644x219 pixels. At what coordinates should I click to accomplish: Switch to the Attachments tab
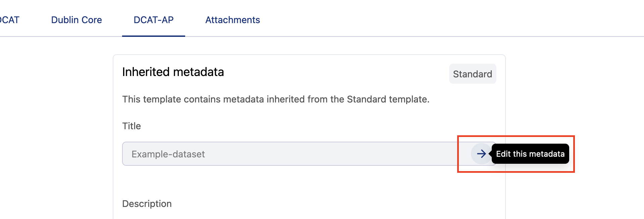pyautogui.click(x=232, y=20)
